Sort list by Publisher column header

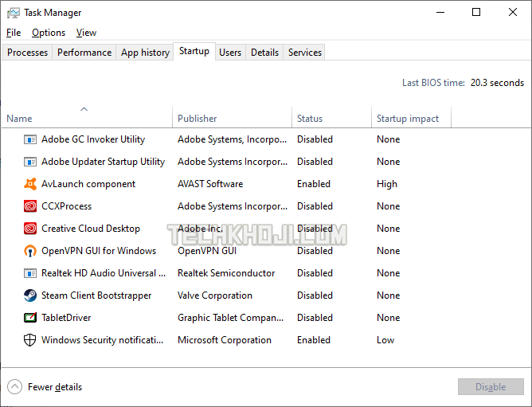(x=198, y=119)
